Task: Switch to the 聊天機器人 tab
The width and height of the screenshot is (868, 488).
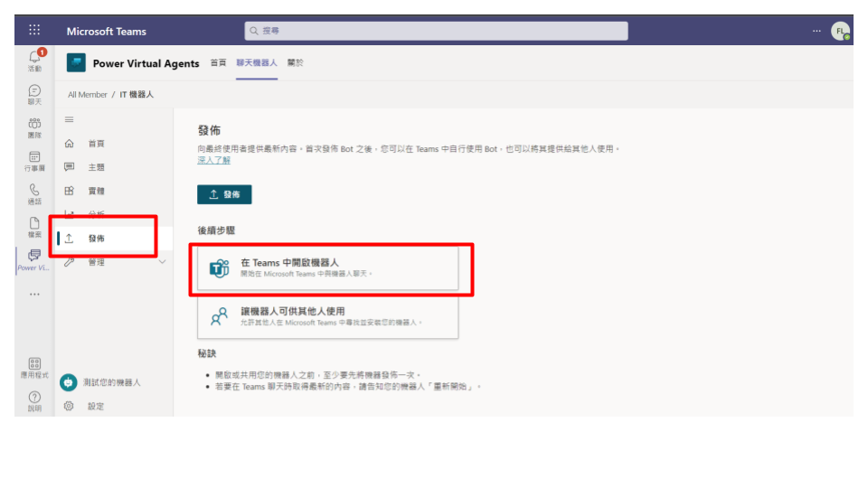Action: coord(257,62)
